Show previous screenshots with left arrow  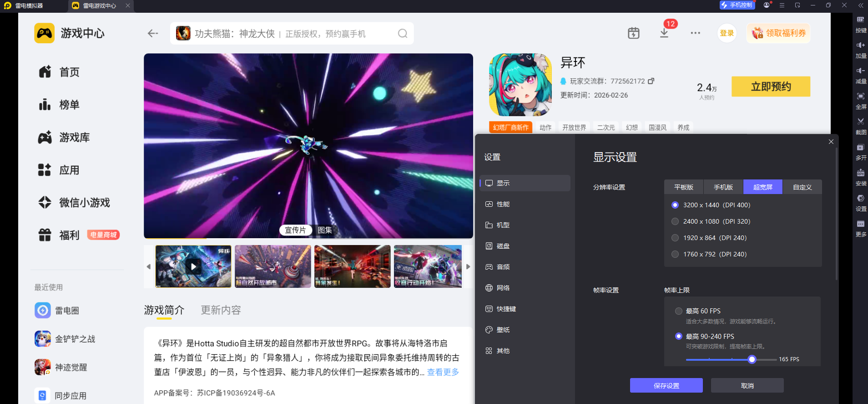[x=148, y=266]
